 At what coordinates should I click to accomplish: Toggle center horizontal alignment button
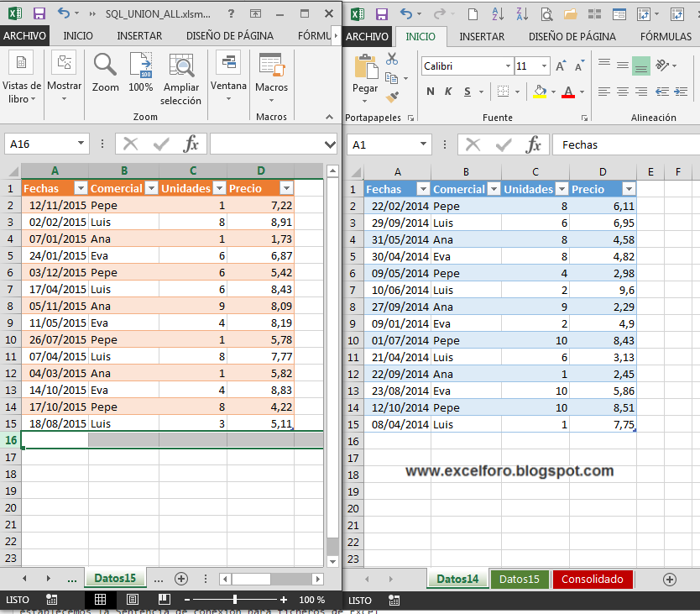pos(622,92)
